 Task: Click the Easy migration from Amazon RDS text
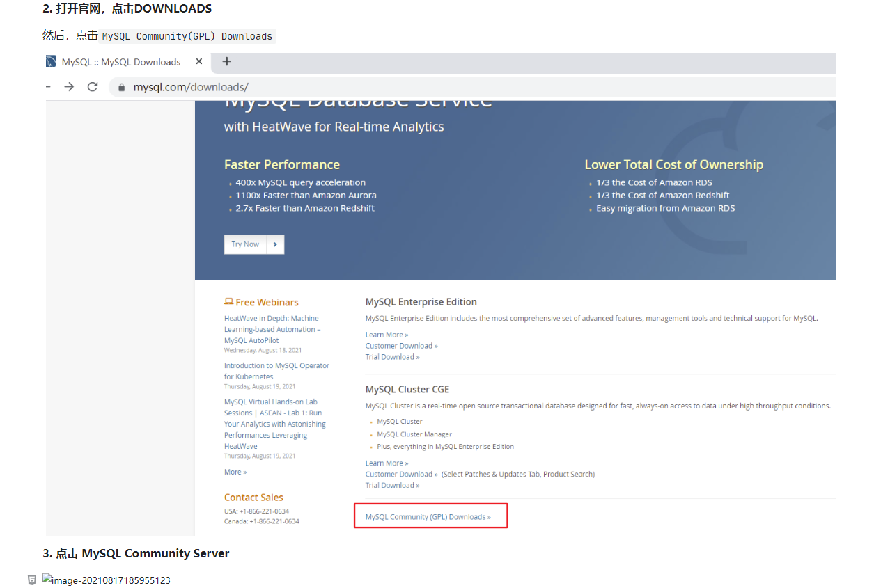click(x=665, y=208)
